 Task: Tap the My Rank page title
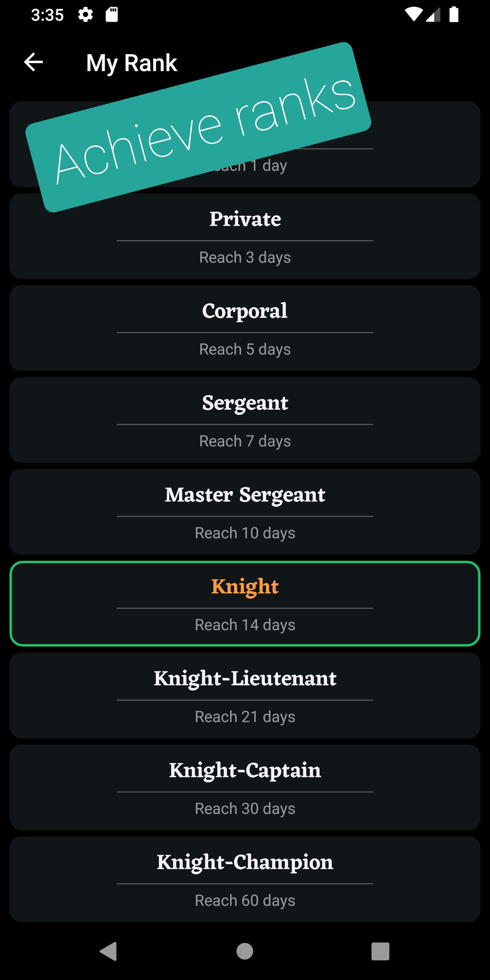(132, 63)
